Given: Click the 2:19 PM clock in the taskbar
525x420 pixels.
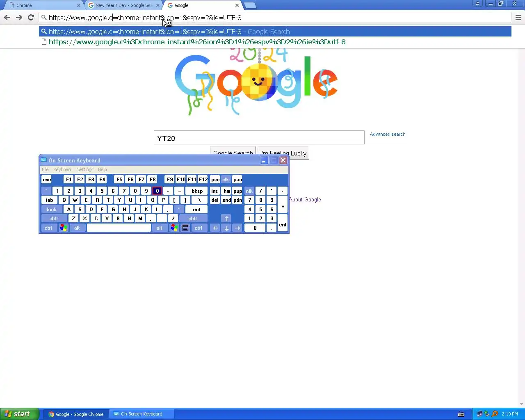Looking at the screenshot, I should point(510,414).
